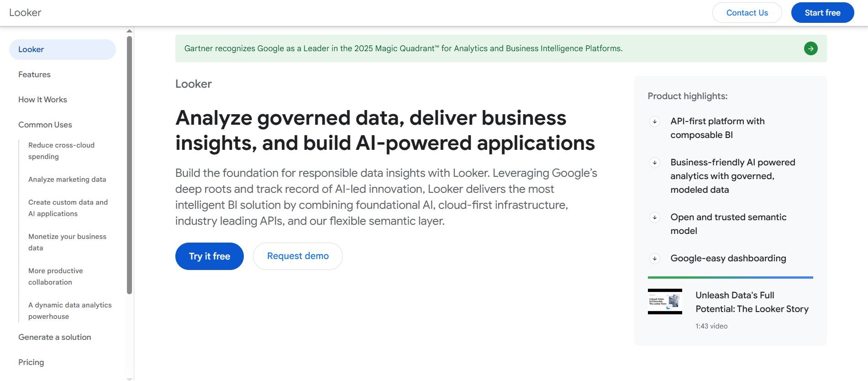Expand Open and trusted semantic model arrow
The width and height of the screenshot is (868, 381).
point(655,217)
